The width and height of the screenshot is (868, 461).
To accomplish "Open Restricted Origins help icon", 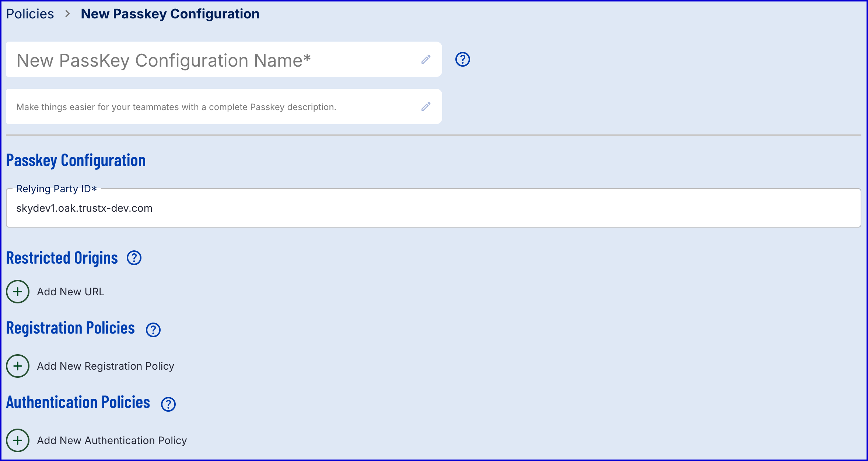I will pyautogui.click(x=134, y=258).
